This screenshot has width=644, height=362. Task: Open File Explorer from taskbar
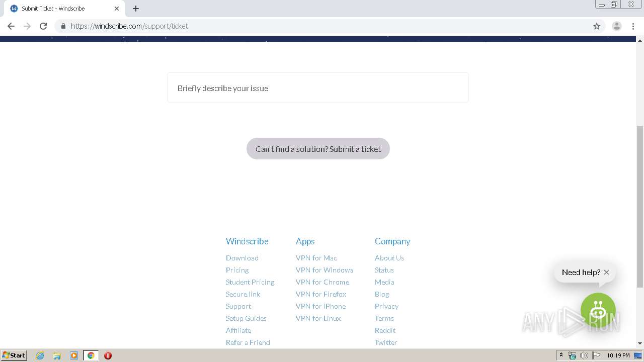point(57,355)
